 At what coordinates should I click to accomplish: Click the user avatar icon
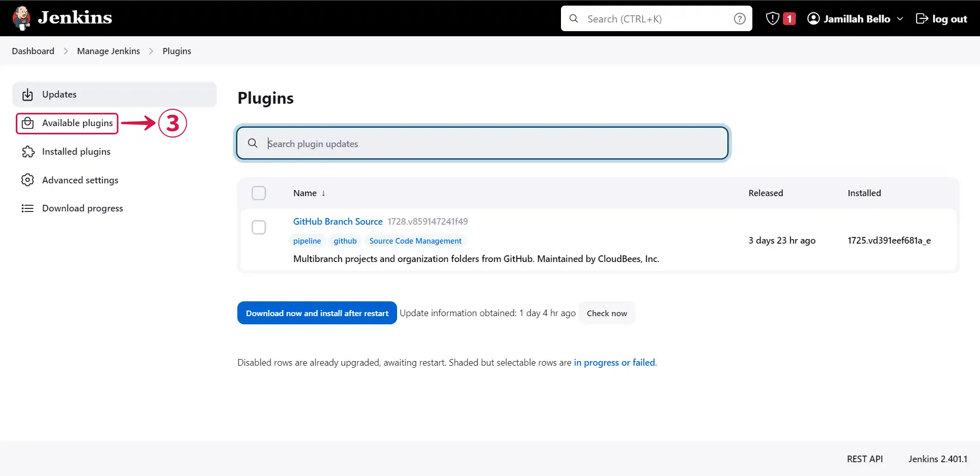click(814, 19)
